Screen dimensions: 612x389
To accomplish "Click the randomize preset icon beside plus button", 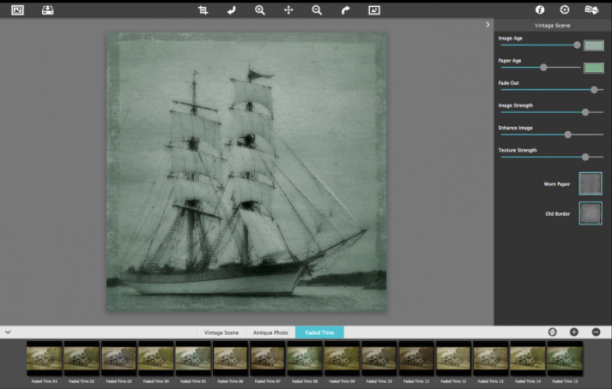I will tap(552, 332).
